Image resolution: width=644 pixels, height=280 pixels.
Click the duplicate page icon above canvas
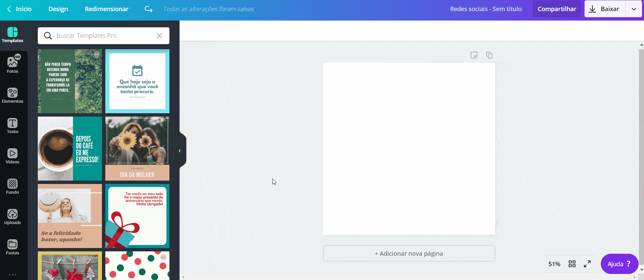click(x=489, y=55)
